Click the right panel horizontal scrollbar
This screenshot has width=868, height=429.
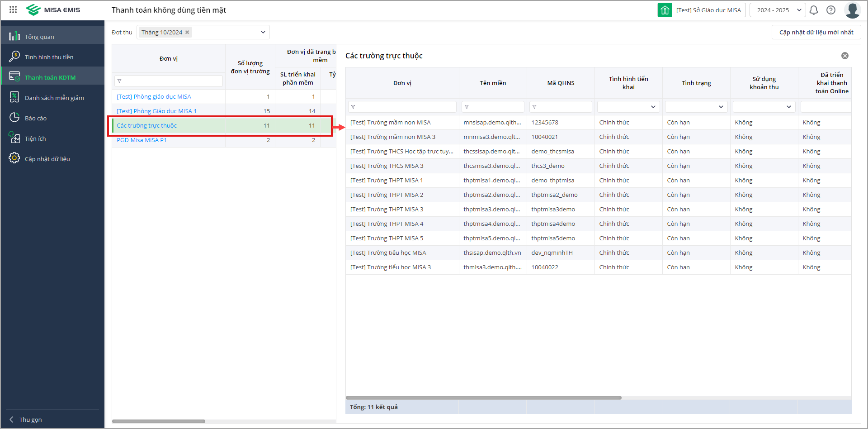tap(484, 398)
